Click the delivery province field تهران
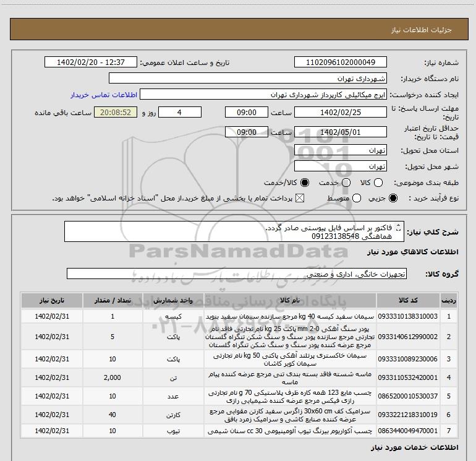Viewport: 476px width, 461px height. pos(340,150)
